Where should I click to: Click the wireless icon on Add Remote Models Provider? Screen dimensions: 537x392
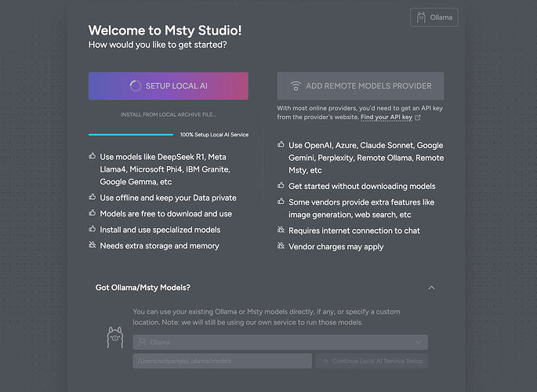pyautogui.click(x=296, y=86)
